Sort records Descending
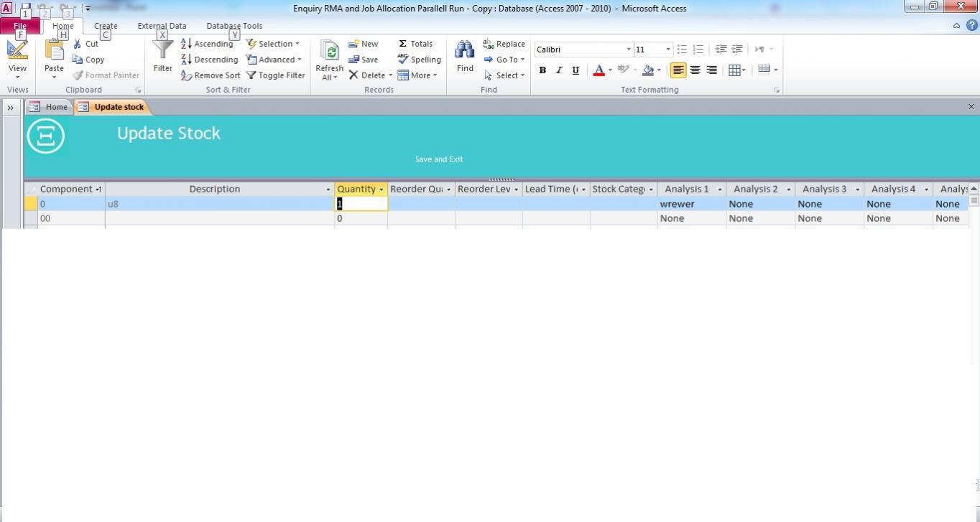The image size is (980, 522). pyautogui.click(x=209, y=60)
